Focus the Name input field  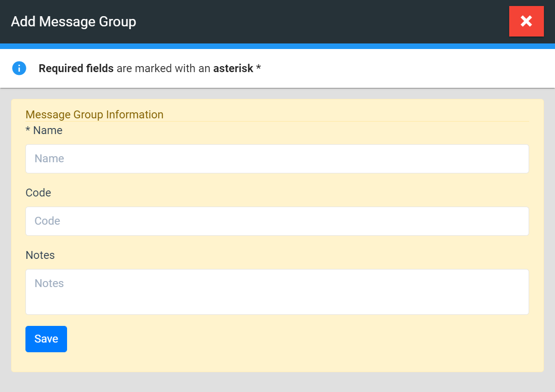(x=277, y=159)
